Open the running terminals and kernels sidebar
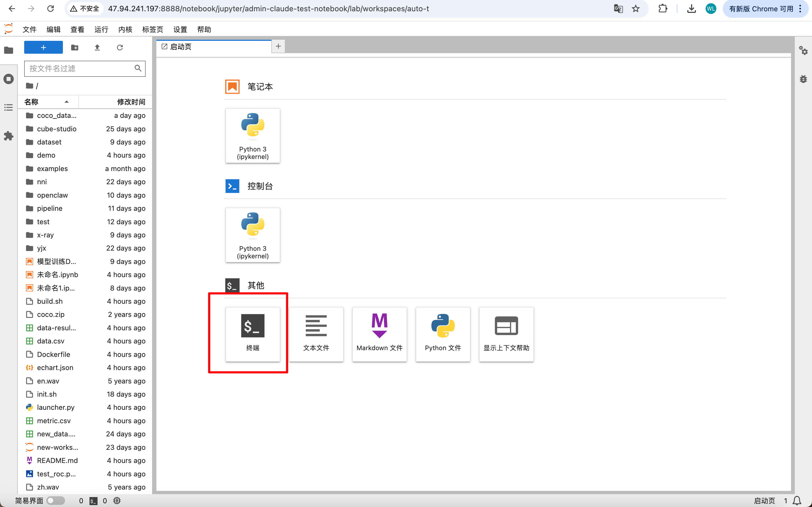Image resolution: width=812 pixels, height=507 pixels. tap(9, 79)
